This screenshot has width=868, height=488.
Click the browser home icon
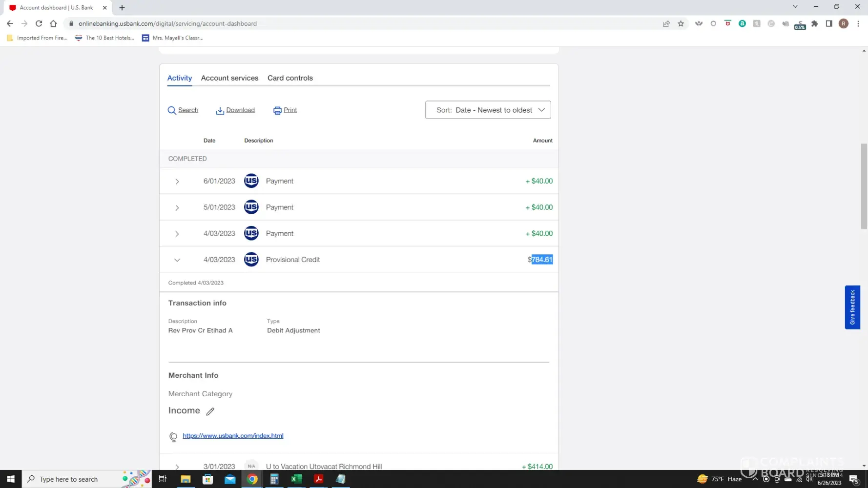pyautogui.click(x=53, y=23)
